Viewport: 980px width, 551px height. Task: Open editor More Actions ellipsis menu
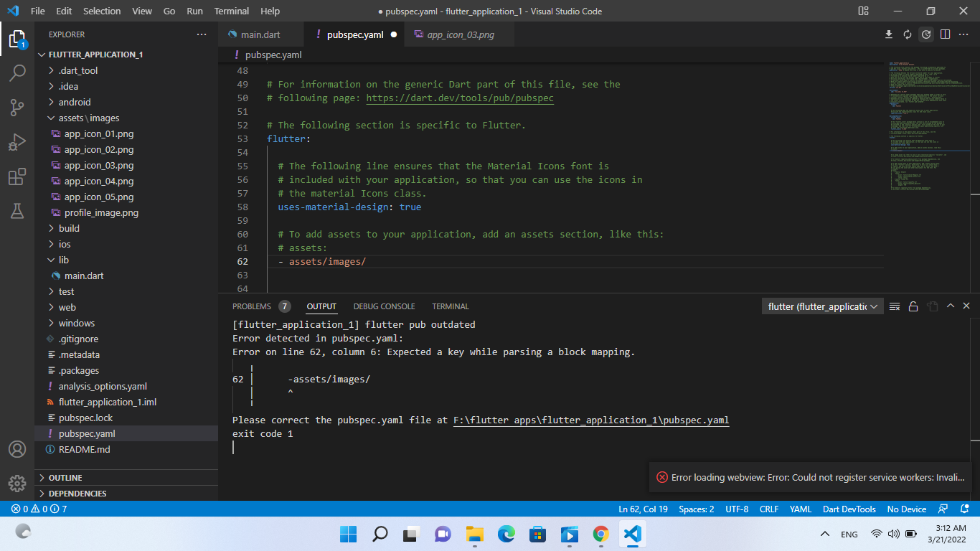pyautogui.click(x=963, y=34)
